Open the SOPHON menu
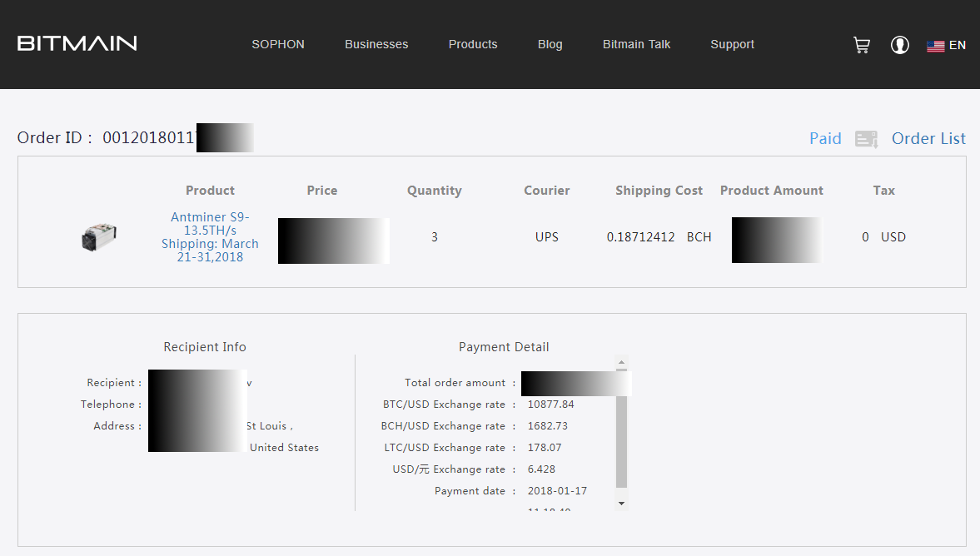Viewport: 980px width, 556px height. click(x=278, y=44)
